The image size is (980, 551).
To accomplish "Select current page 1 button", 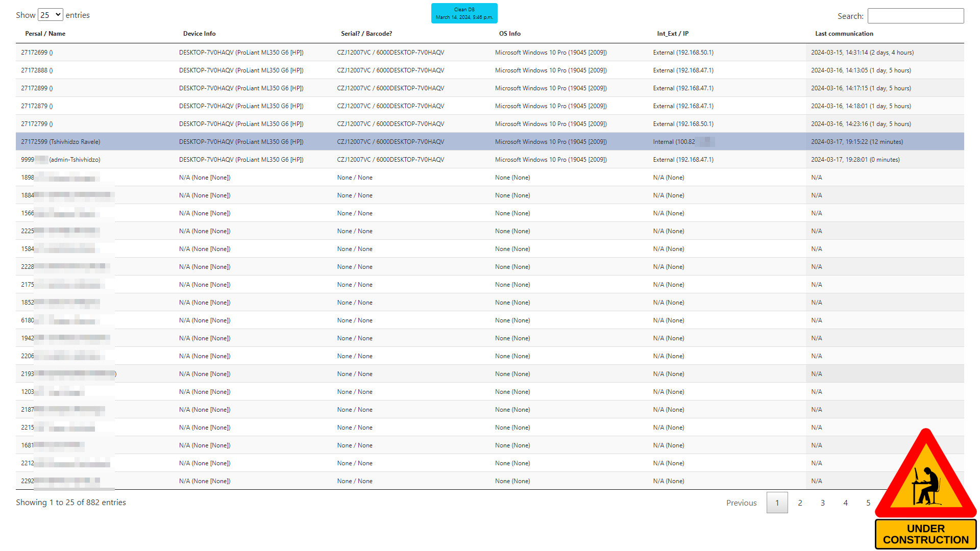I will (x=777, y=503).
